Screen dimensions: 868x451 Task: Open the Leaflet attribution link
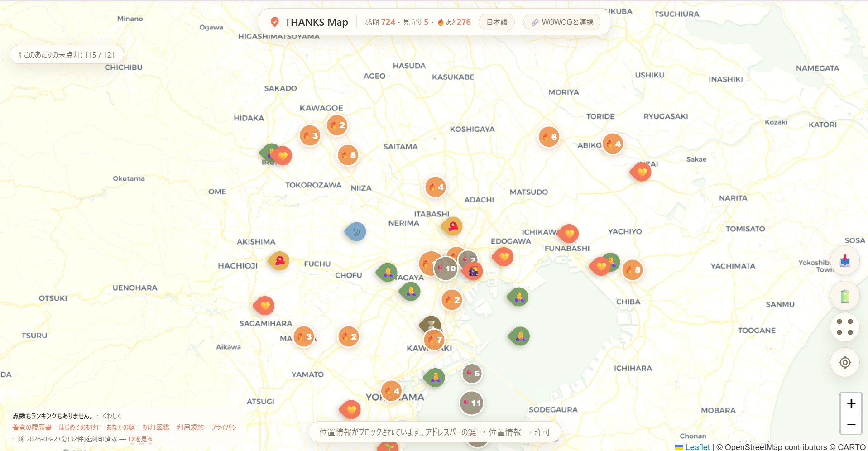click(697, 447)
